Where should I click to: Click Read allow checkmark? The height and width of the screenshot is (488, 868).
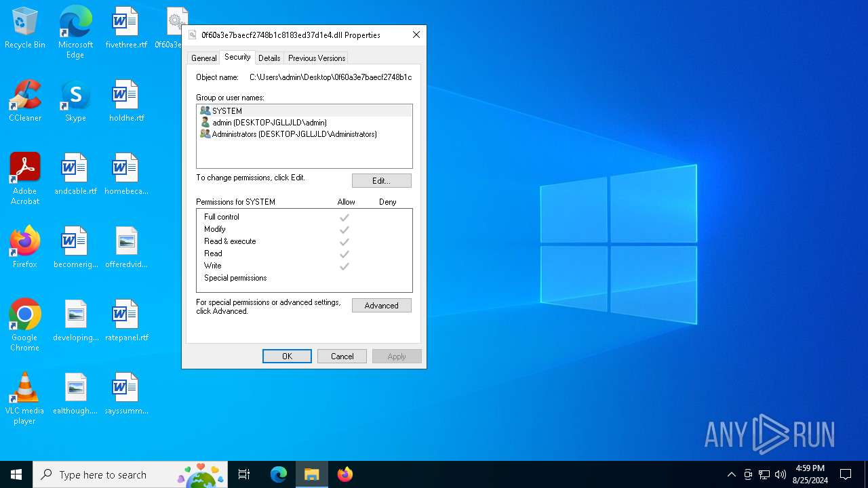click(x=344, y=254)
